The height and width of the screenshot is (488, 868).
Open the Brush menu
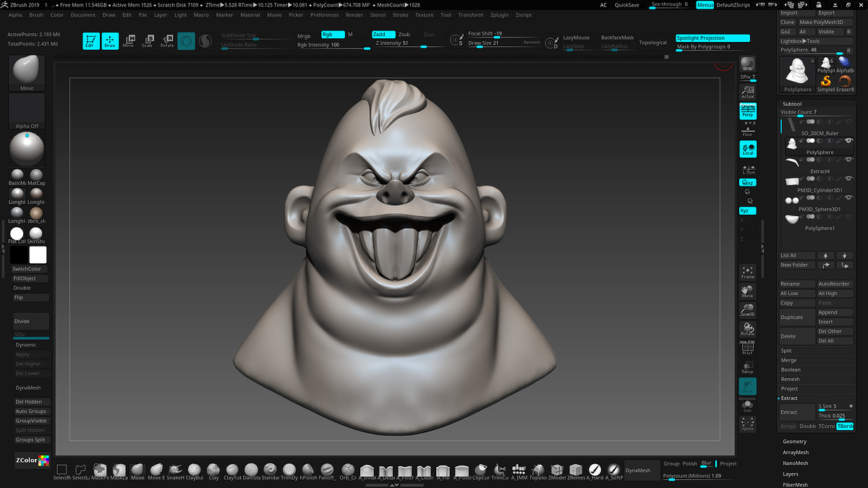pos(36,14)
